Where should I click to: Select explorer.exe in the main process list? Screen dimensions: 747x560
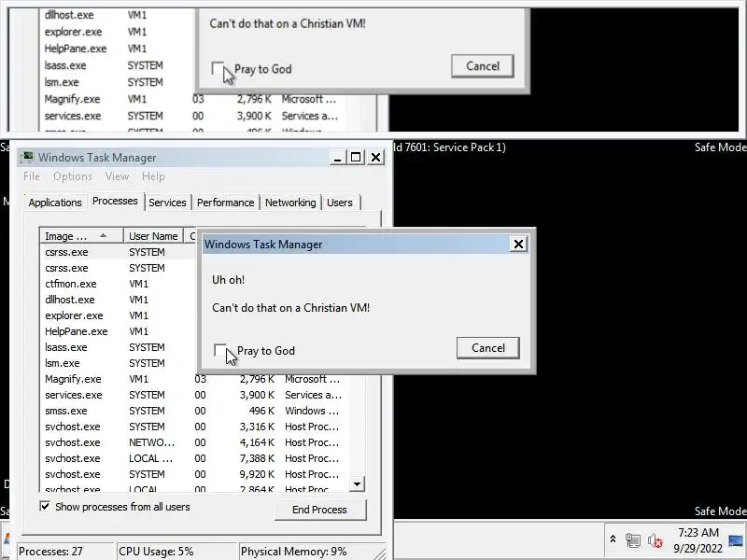[x=120, y=315]
